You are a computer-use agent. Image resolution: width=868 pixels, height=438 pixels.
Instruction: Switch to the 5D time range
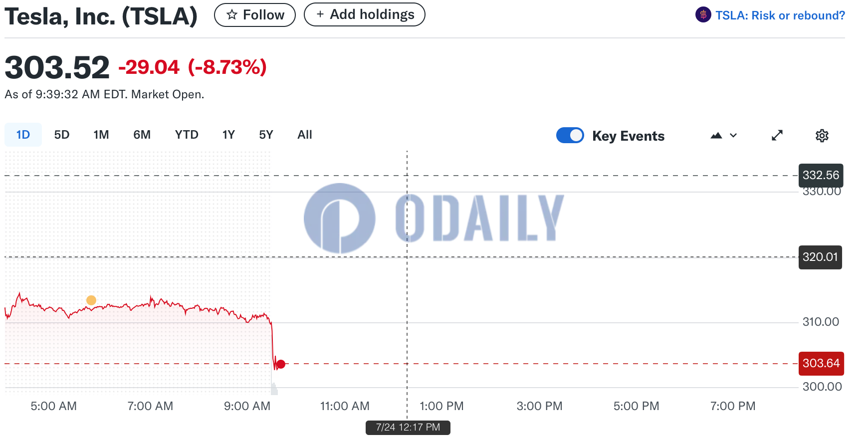pyautogui.click(x=62, y=135)
